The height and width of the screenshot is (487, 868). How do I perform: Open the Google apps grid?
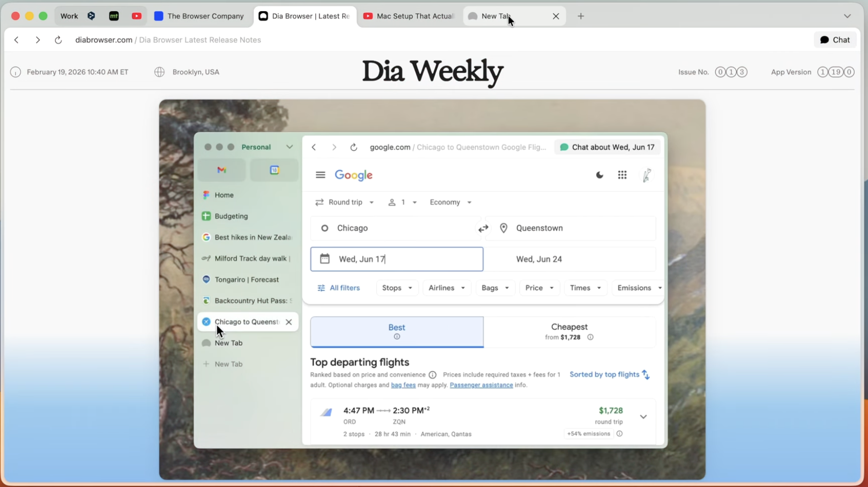(x=622, y=175)
